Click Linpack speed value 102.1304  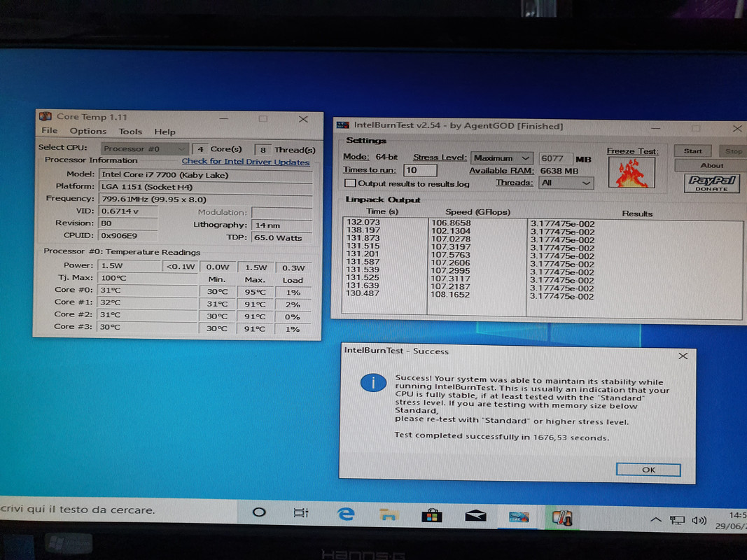451,231
